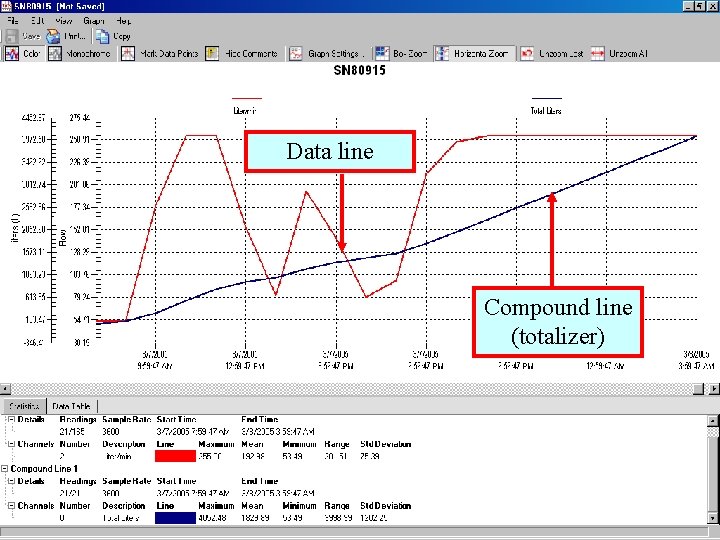
Task: Click the dark blue line color swatch
Action: tap(175, 518)
